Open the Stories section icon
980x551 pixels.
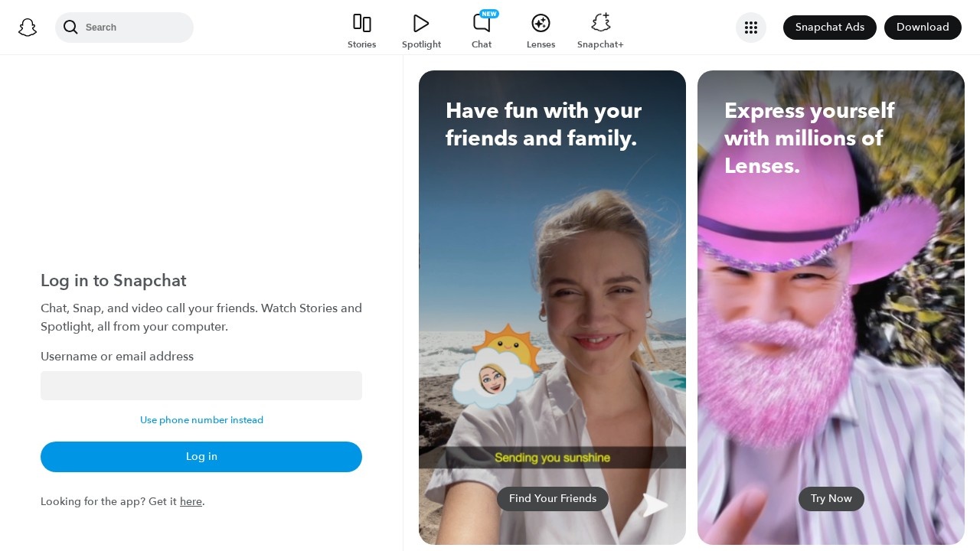click(x=362, y=23)
